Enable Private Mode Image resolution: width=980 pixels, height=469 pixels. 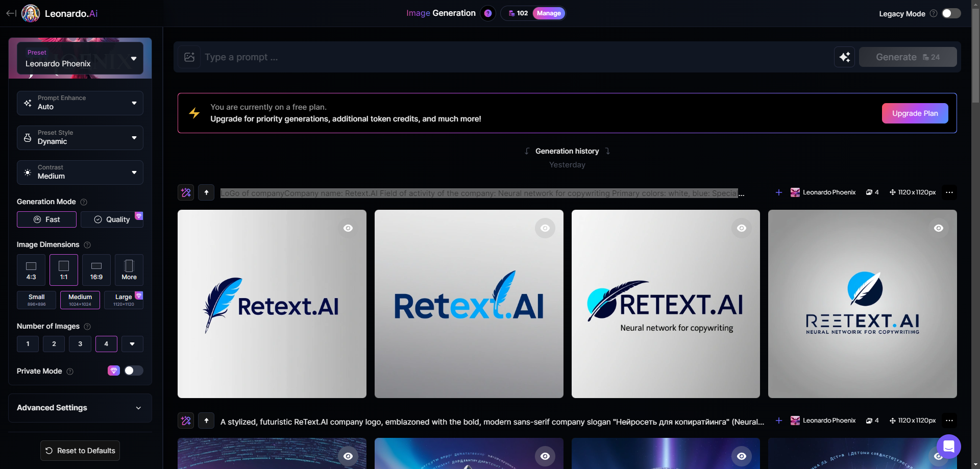[x=133, y=371]
